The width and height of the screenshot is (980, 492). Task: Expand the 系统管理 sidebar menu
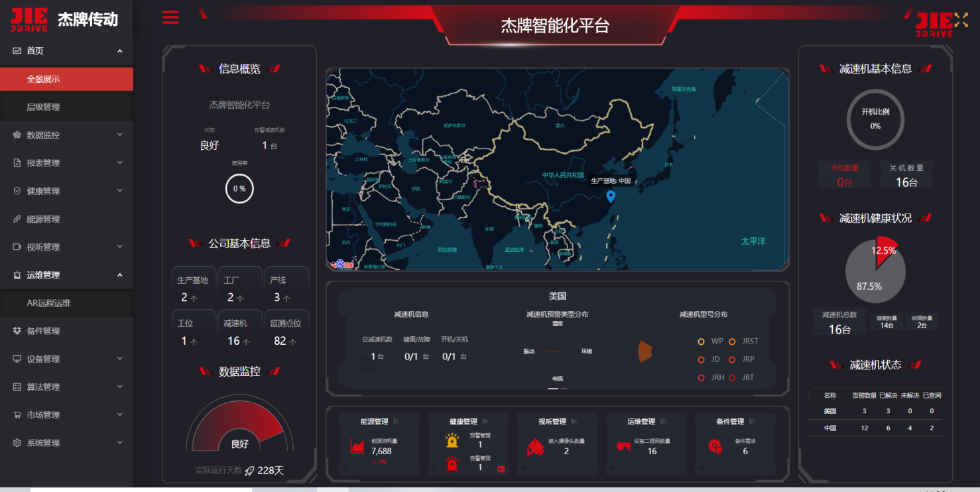pyautogui.click(x=66, y=443)
